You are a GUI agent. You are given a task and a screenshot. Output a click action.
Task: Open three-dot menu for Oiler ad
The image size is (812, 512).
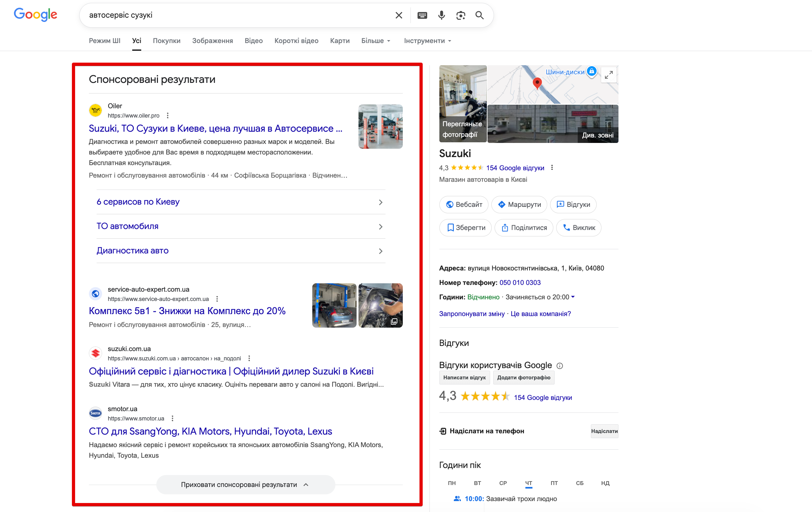tap(168, 115)
